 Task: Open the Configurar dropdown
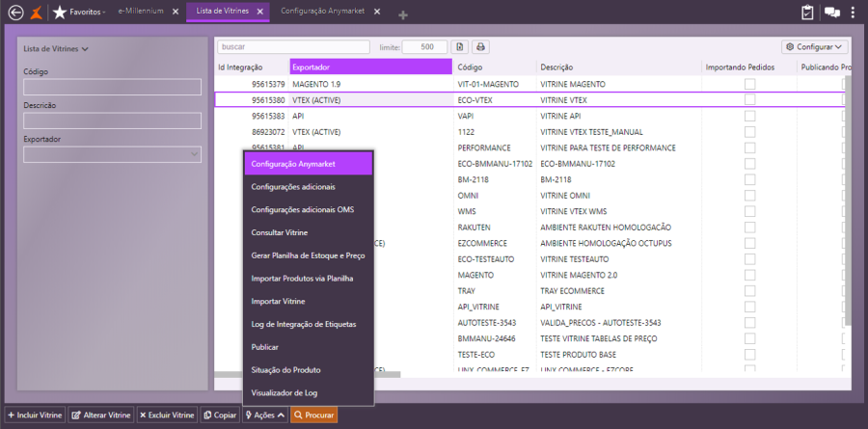(x=815, y=47)
